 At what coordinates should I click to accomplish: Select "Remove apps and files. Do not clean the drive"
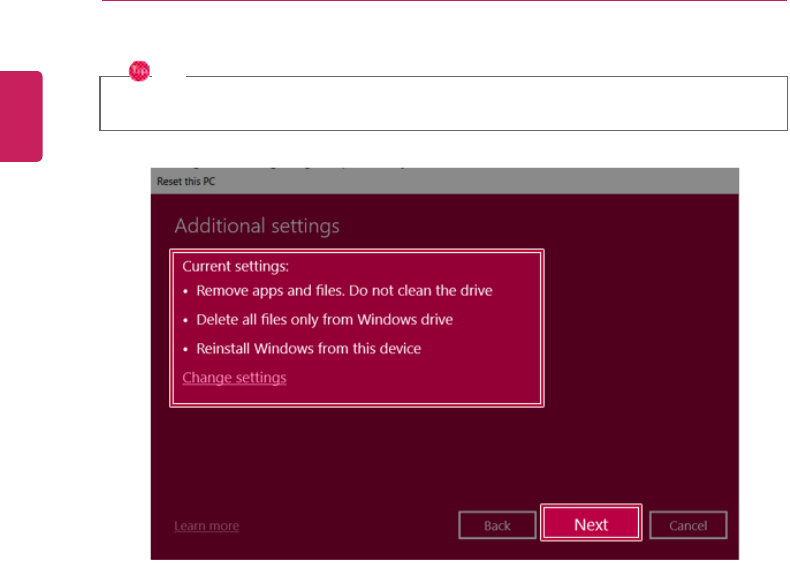pos(344,291)
